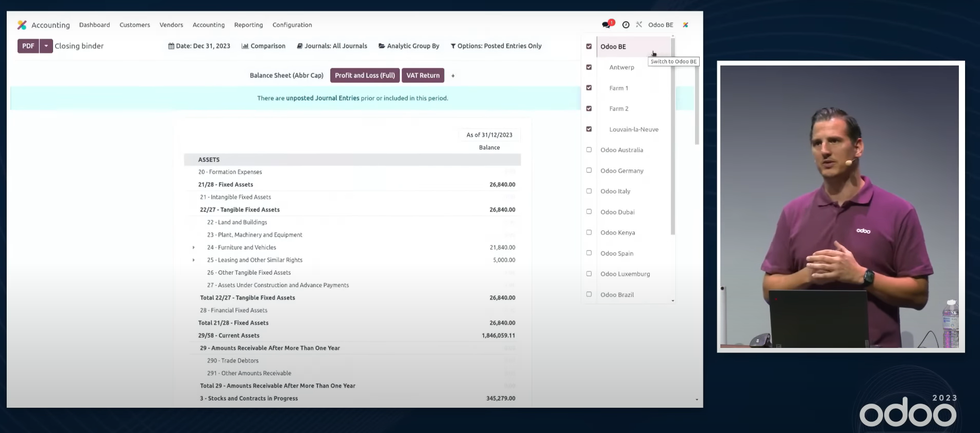Open the Accounting menu next to Vendors
This screenshot has width=980, height=433.
pos(209,25)
